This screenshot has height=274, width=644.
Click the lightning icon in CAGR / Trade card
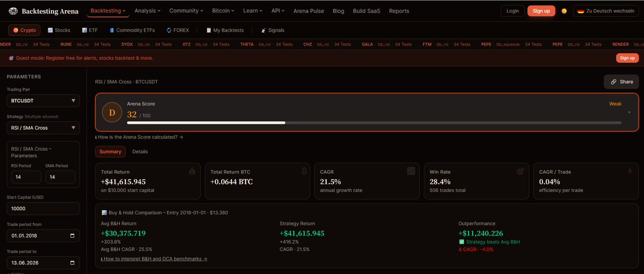(630, 172)
